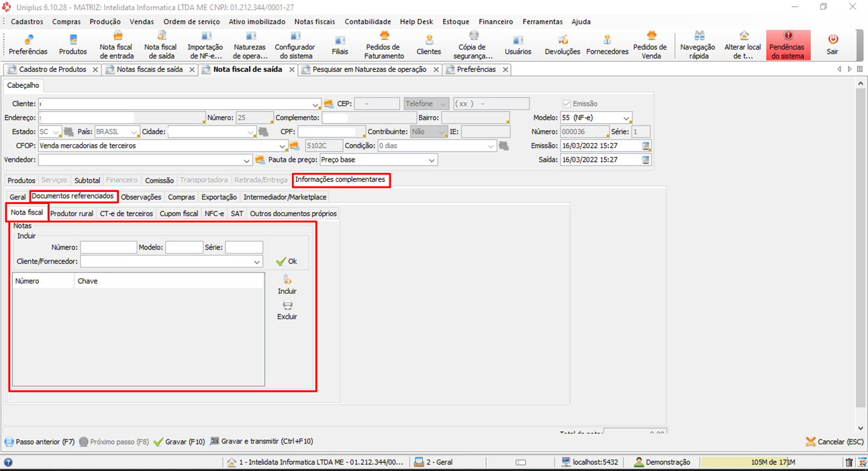This screenshot has width=868, height=471.
Task: Expand the Cliente/Fornecedor dropdown
Action: tap(256, 262)
